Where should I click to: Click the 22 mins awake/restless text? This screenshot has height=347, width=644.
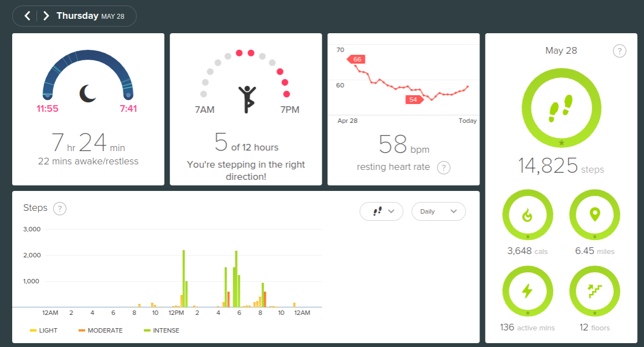(x=88, y=162)
